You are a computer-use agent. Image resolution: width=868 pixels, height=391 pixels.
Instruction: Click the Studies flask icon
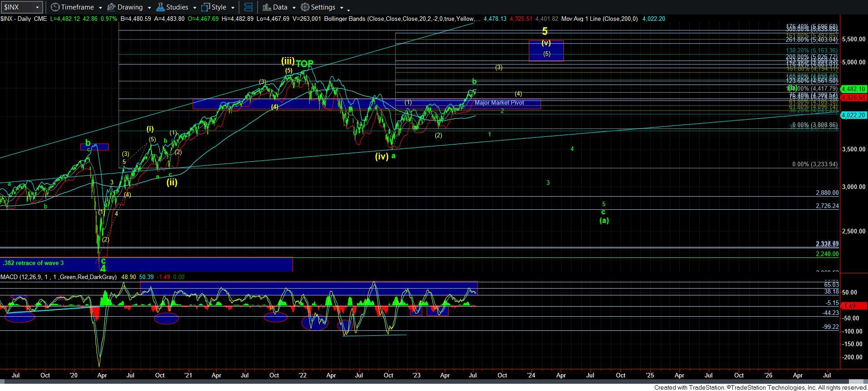point(160,7)
